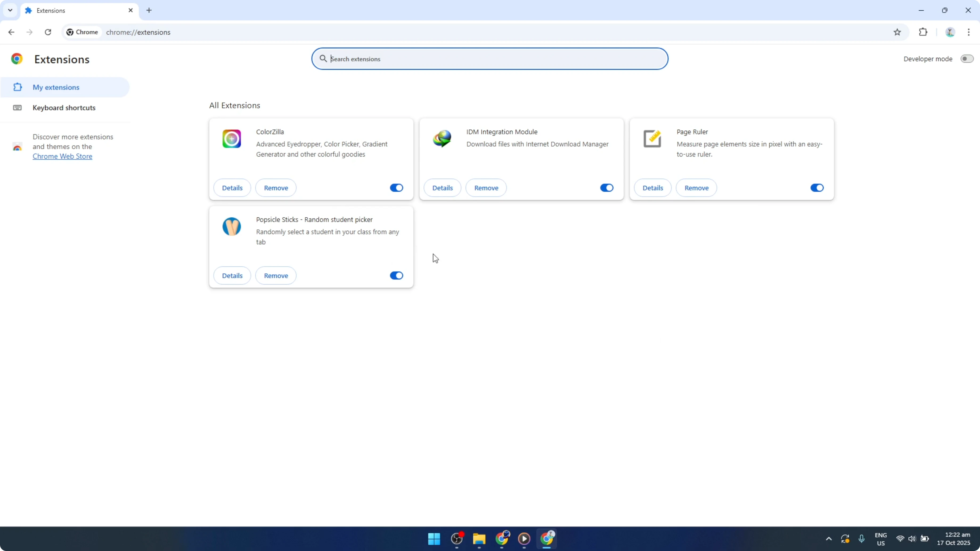Expand hidden icons in system tray
This screenshot has height=551, width=980.
pyautogui.click(x=828, y=539)
